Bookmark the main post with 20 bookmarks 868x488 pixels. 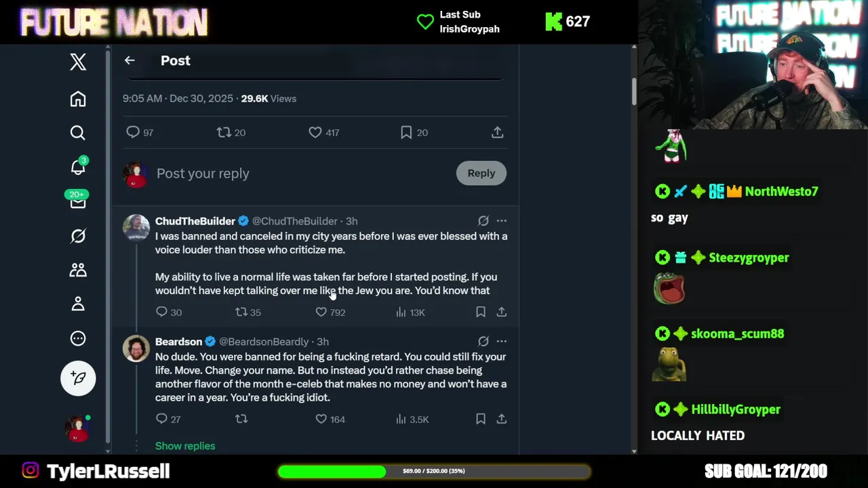tap(406, 133)
